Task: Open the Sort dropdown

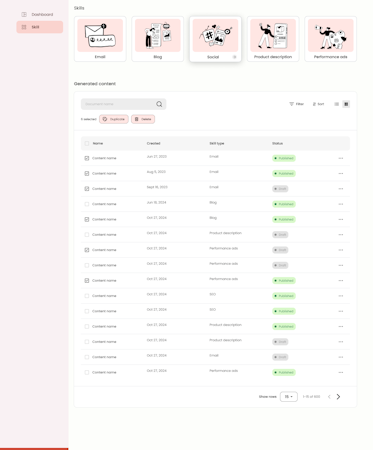Action: tap(318, 104)
